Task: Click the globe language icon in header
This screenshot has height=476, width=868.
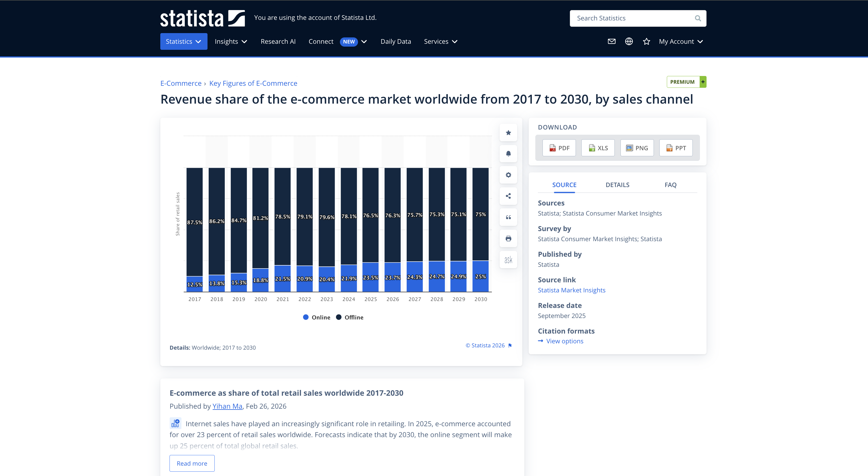Action: click(x=629, y=41)
